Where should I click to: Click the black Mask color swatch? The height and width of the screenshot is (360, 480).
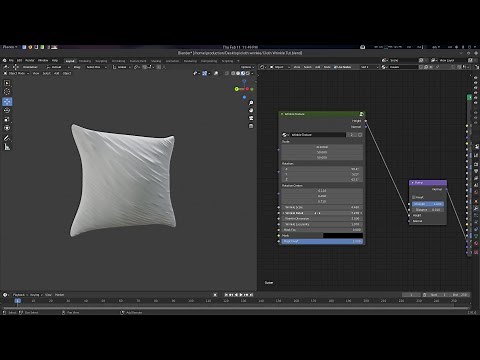point(343,236)
